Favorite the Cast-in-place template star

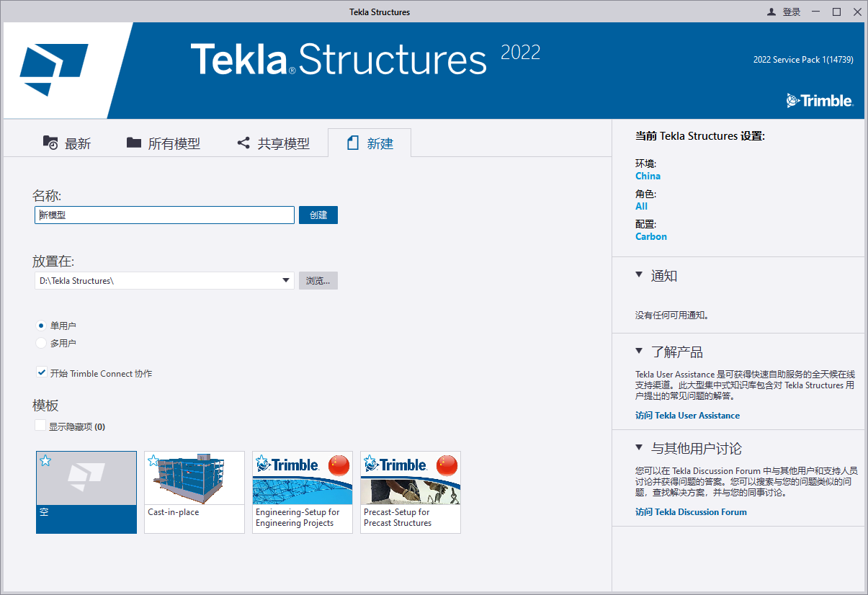coord(153,461)
